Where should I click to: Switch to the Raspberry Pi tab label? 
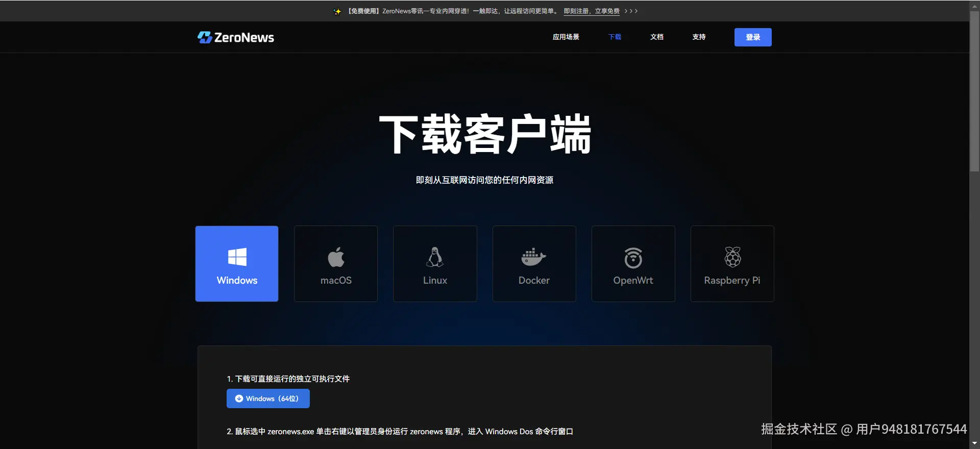(732, 281)
